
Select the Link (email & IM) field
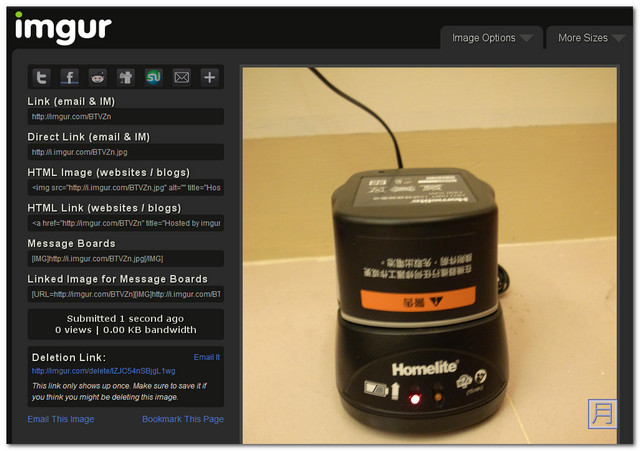click(125, 117)
